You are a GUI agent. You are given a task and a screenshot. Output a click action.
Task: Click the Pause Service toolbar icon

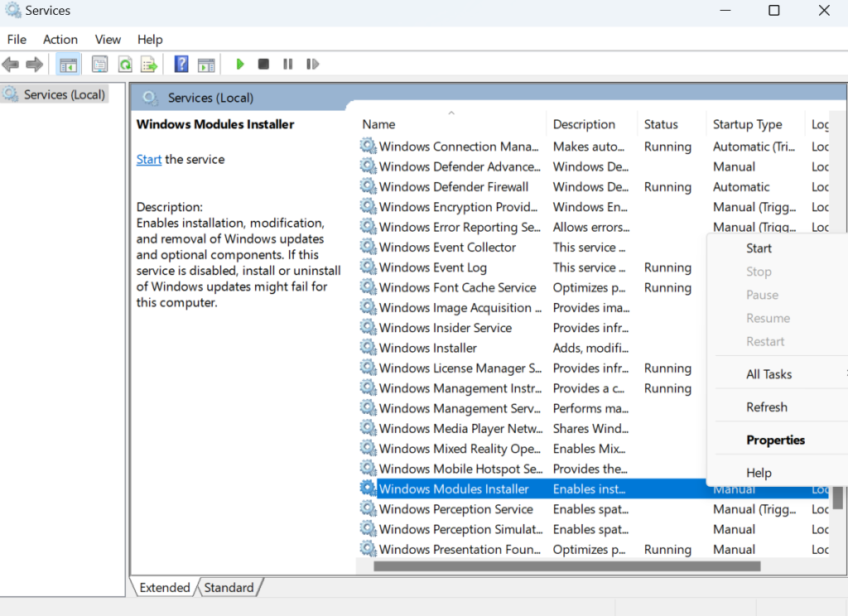(x=287, y=64)
